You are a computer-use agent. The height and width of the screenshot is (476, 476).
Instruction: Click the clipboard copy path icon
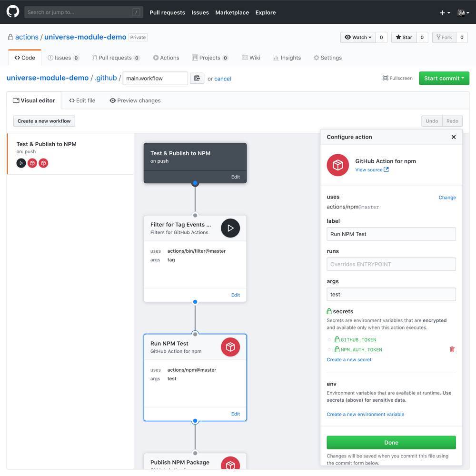(x=197, y=78)
